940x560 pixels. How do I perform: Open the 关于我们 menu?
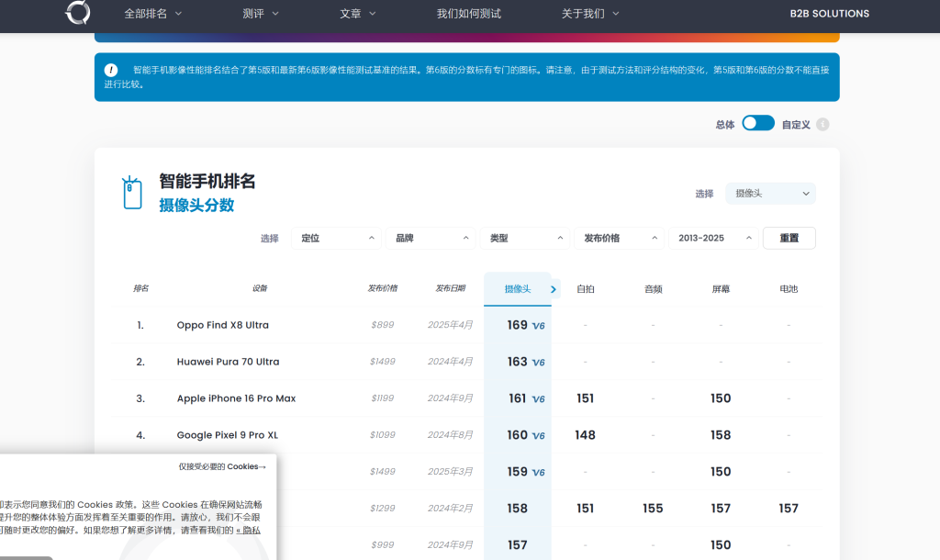click(x=590, y=14)
